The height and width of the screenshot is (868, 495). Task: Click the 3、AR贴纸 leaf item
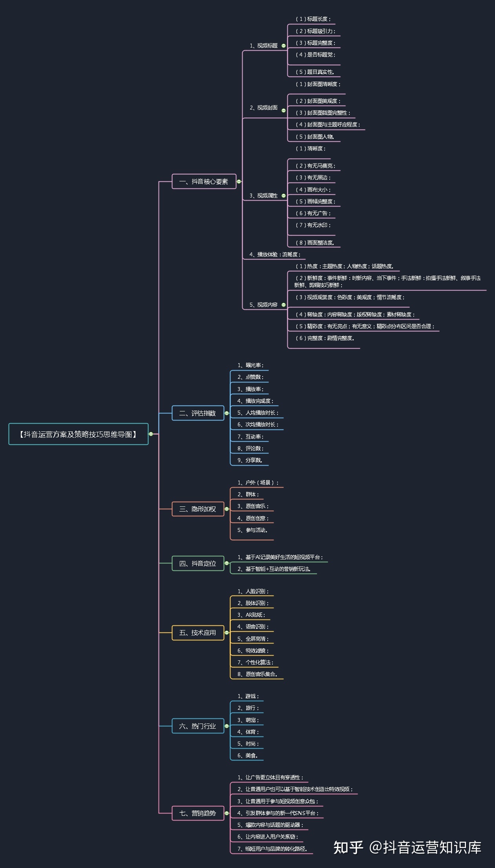point(251,615)
